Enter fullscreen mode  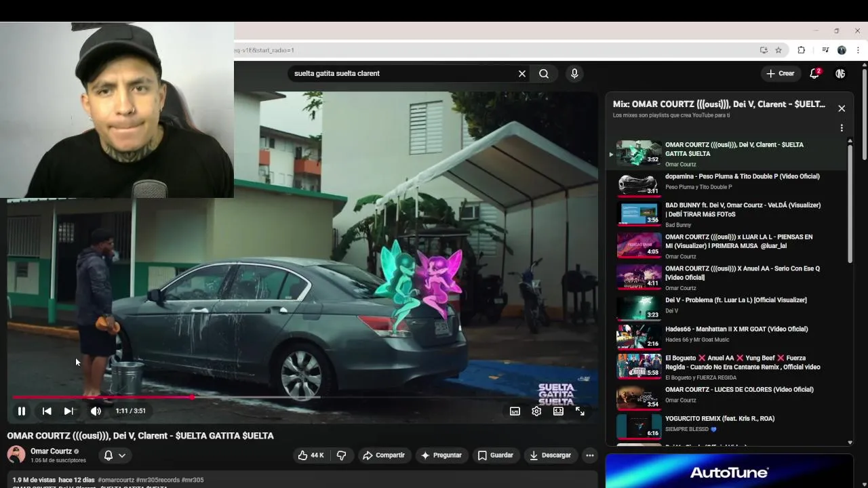pos(580,411)
